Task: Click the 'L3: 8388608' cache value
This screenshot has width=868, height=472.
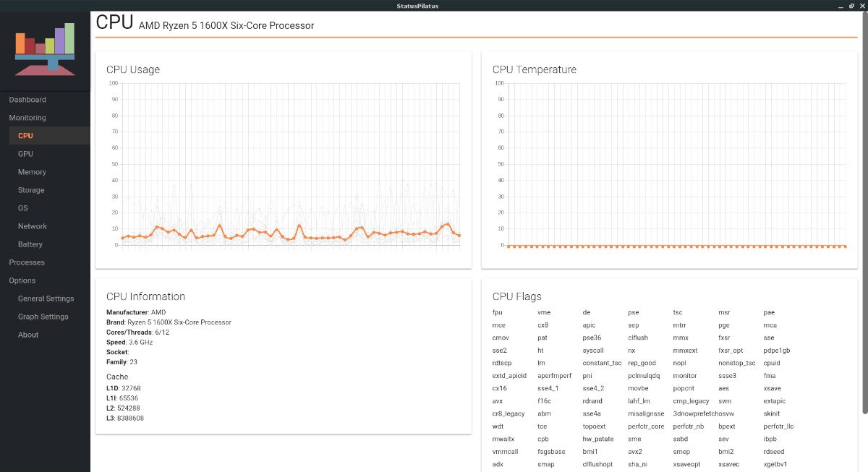Action: (x=124, y=418)
